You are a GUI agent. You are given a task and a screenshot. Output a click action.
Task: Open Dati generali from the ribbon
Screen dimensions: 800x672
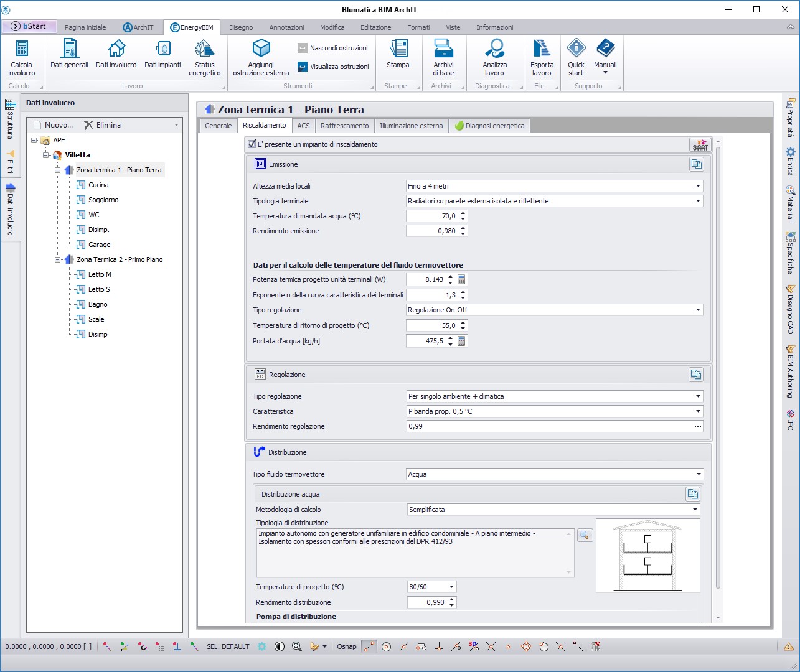pos(69,50)
